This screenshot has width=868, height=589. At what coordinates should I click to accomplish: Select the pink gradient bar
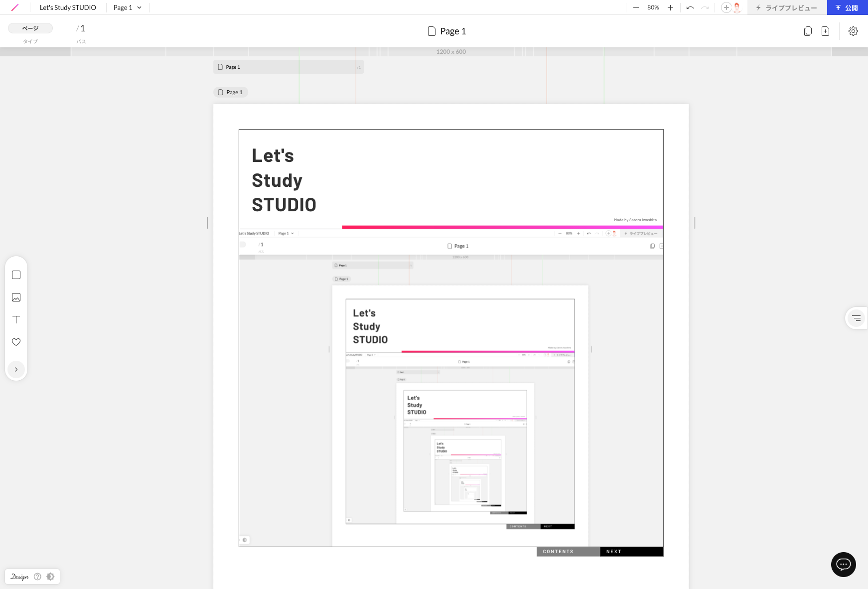click(502, 227)
